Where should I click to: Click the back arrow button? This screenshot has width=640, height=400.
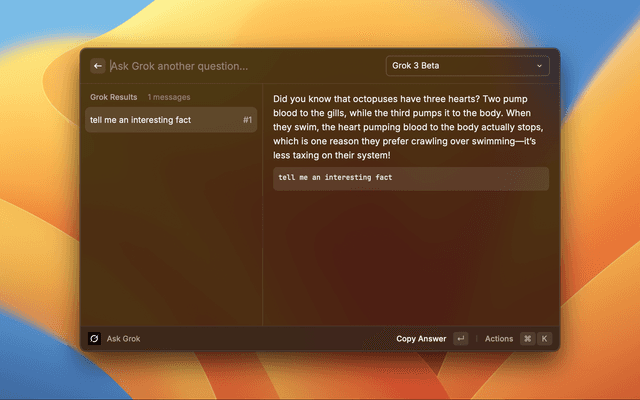pyautogui.click(x=97, y=66)
